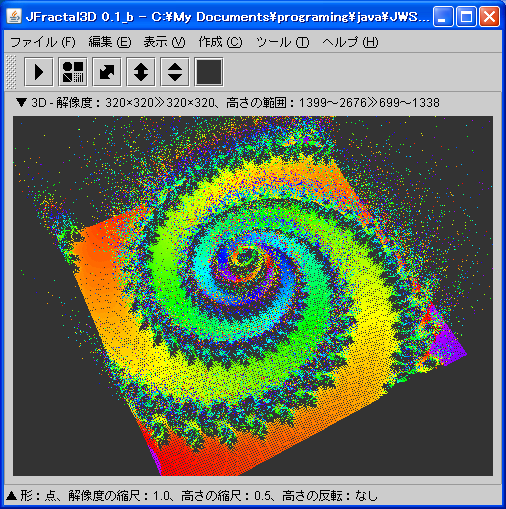Click the diagonal resize arrows icon

[x=107, y=72]
